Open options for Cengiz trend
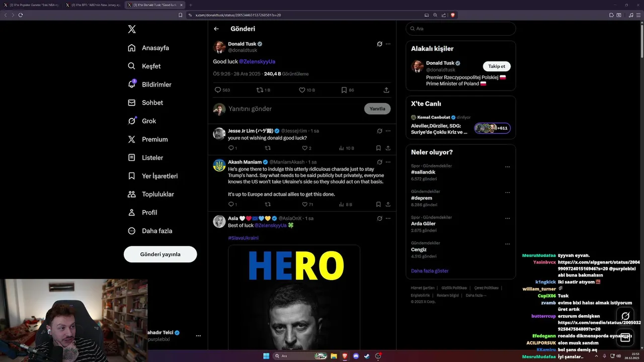The image size is (644, 362). (x=507, y=243)
